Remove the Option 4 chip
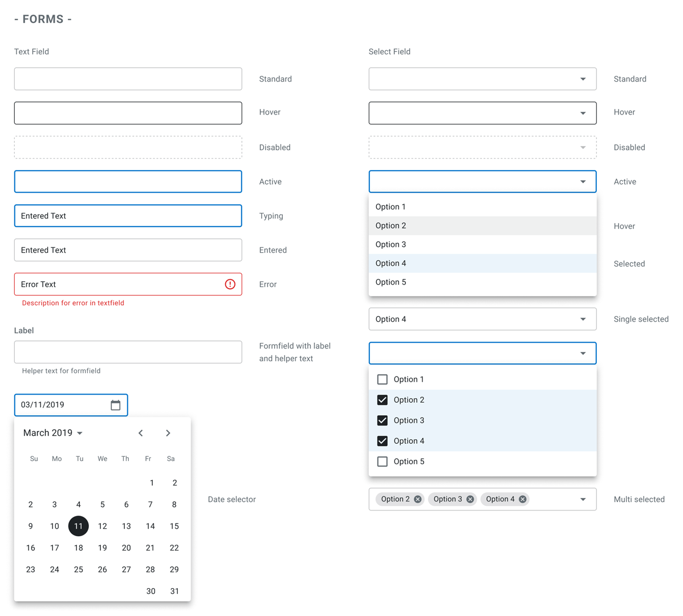Image resolution: width=683 pixels, height=616 pixels. pyautogui.click(x=523, y=499)
